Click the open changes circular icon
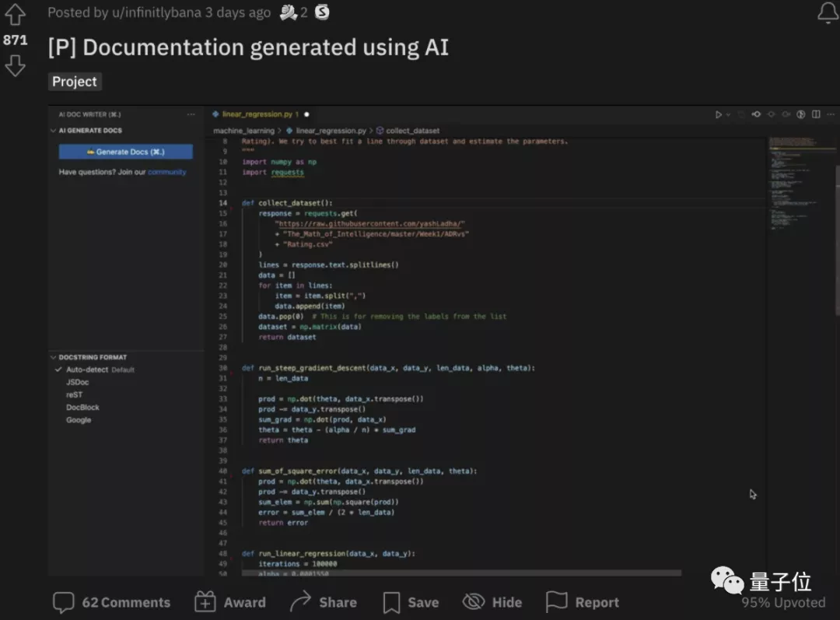Viewport: 840px width, 620px height. [x=801, y=114]
